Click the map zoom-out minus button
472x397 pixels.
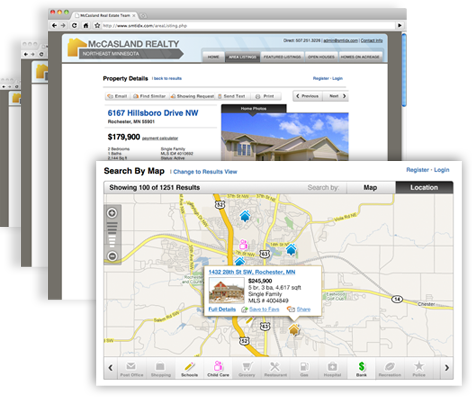[112, 256]
